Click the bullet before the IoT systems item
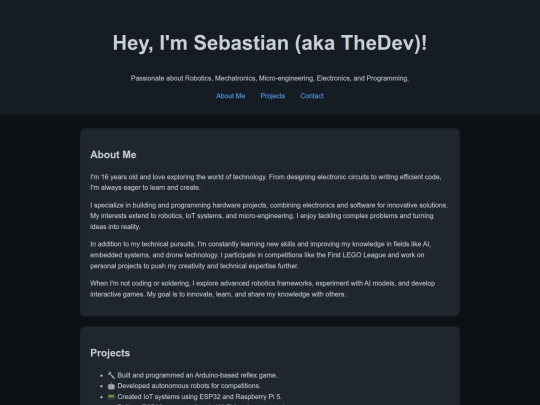This screenshot has height=405, width=540. [102, 397]
